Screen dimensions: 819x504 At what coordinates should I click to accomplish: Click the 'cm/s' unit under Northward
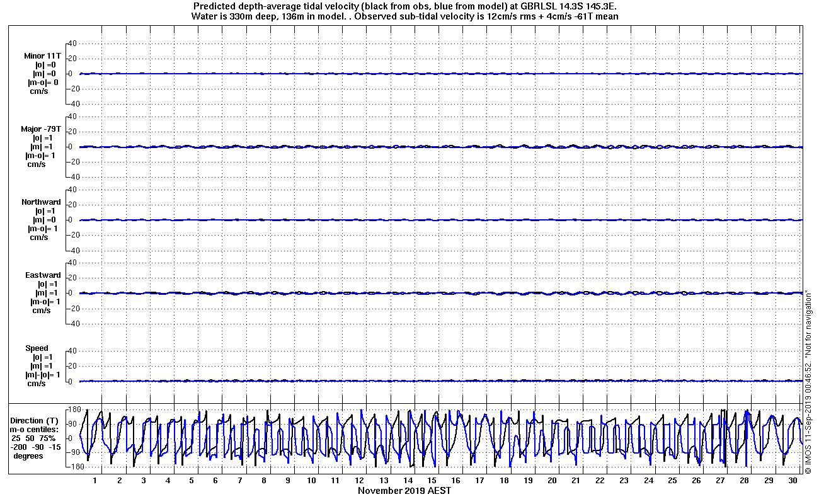[38, 238]
